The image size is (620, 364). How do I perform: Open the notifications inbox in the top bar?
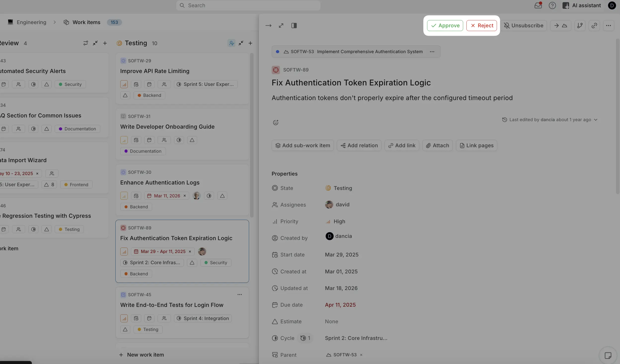538,5
